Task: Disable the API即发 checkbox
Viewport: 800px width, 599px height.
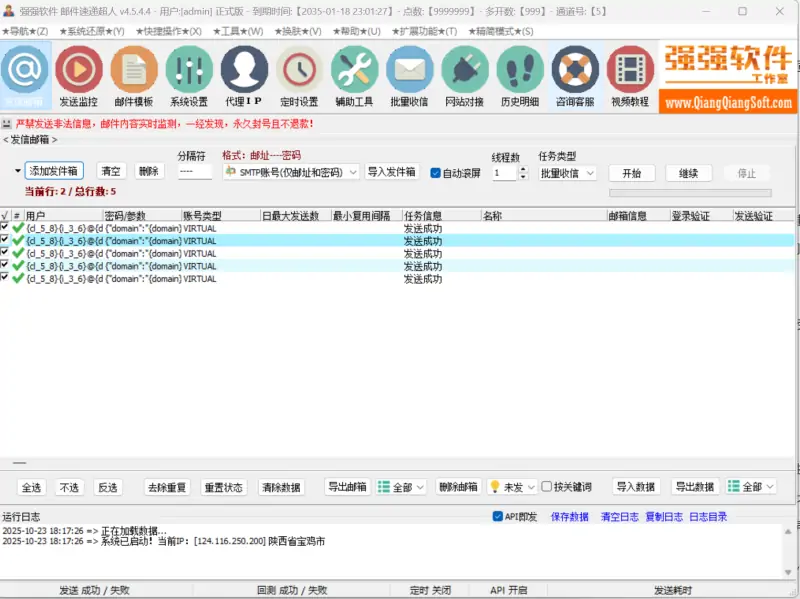Action: pyautogui.click(x=498, y=515)
